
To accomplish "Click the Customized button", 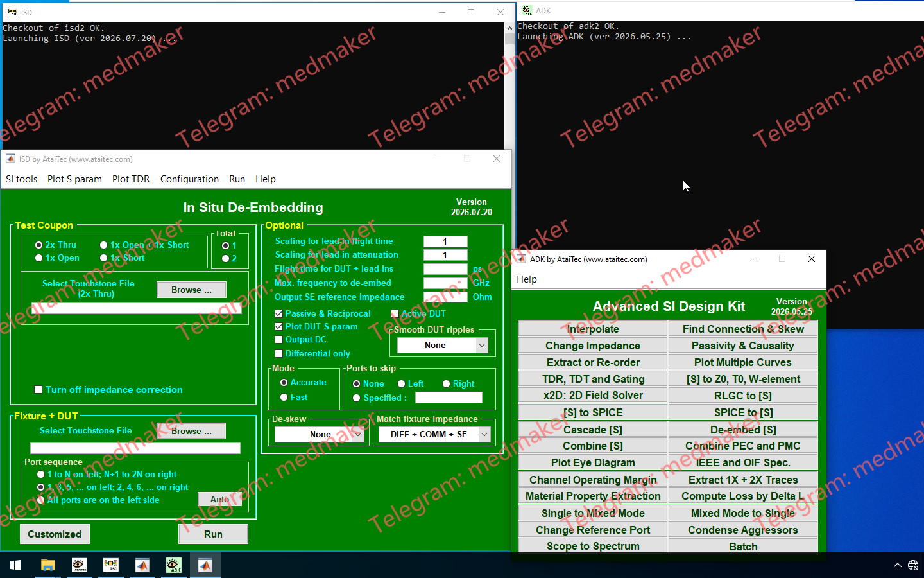I will coord(55,534).
